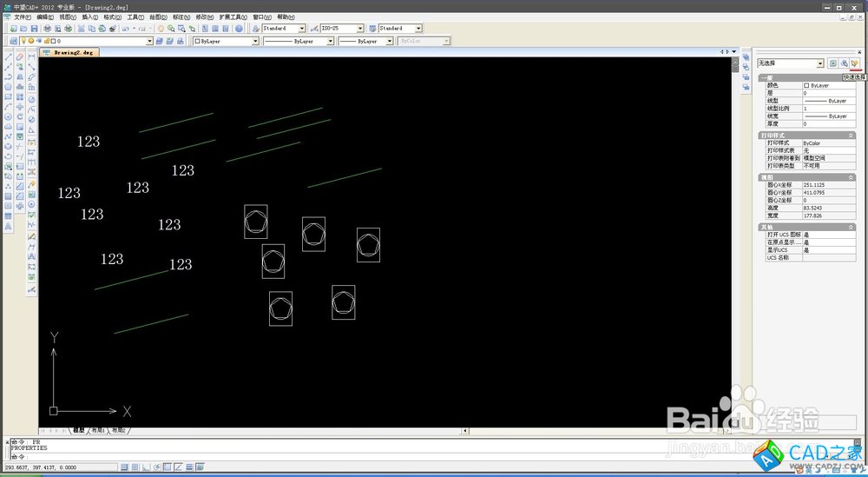This screenshot has height=477, width=868.
Task: Click the Quick Select icon in properties panel
Action: coord(854,63)
